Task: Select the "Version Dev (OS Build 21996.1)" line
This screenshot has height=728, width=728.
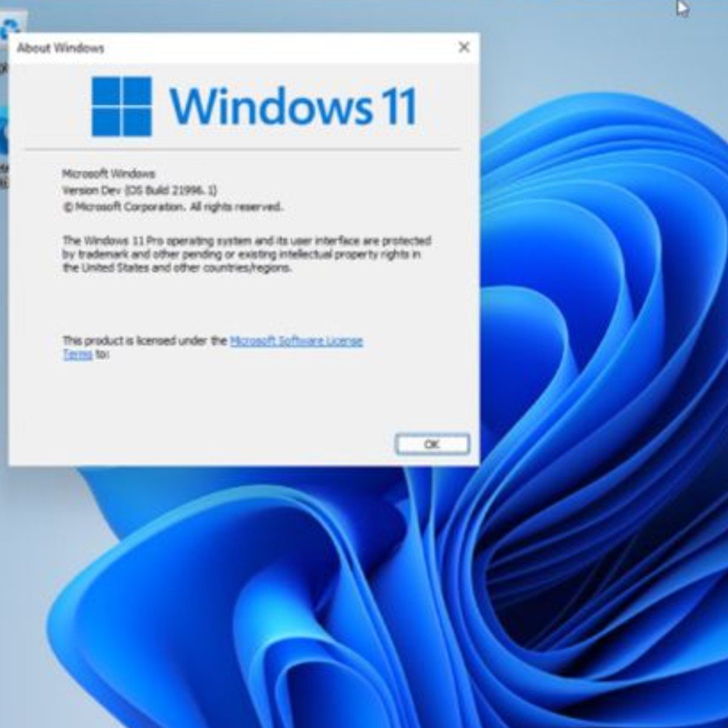Action: (140, 190)
